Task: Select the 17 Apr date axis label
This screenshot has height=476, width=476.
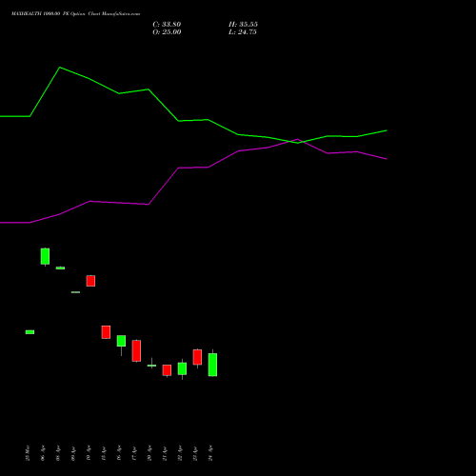Action: coord(134,453)
